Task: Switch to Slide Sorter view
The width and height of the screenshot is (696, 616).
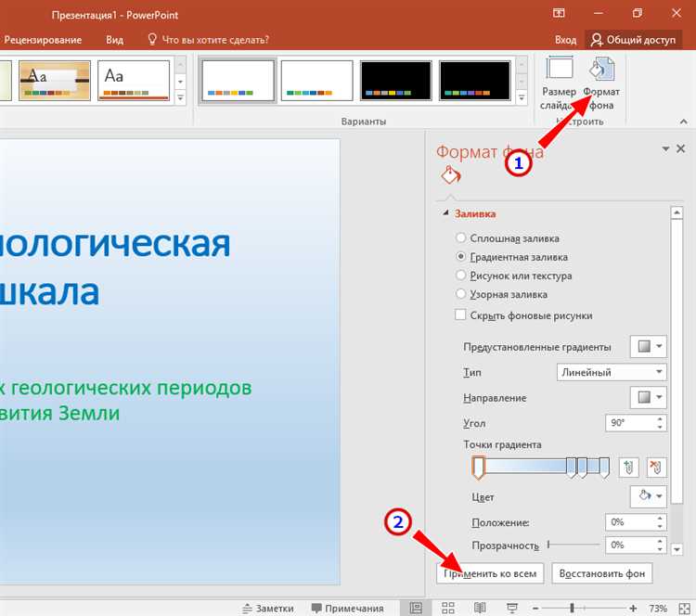Action: [x=448, y=608]
